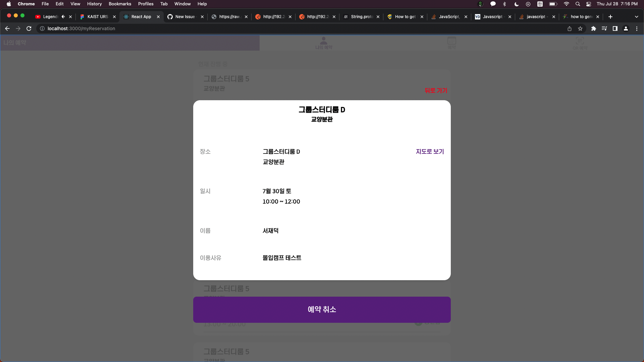Bookmark the page via the star icon
This screenshot has width=644, height=362.
[x=580, y=28]
